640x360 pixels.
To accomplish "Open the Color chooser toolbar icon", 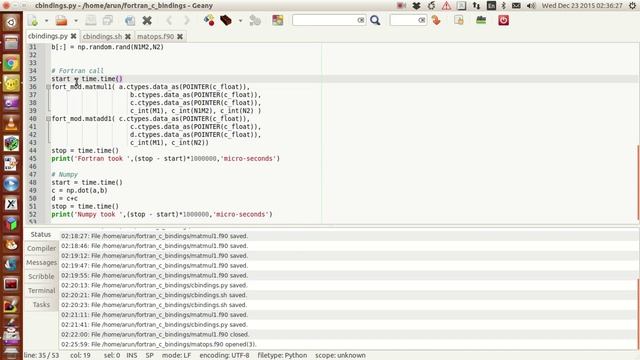I will tap(278, 20).
